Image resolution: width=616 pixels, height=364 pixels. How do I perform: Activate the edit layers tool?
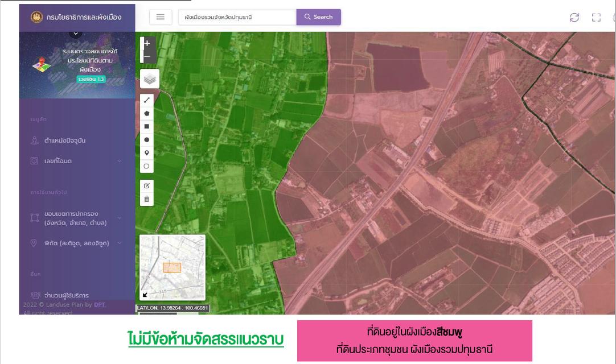coord(146,186)
